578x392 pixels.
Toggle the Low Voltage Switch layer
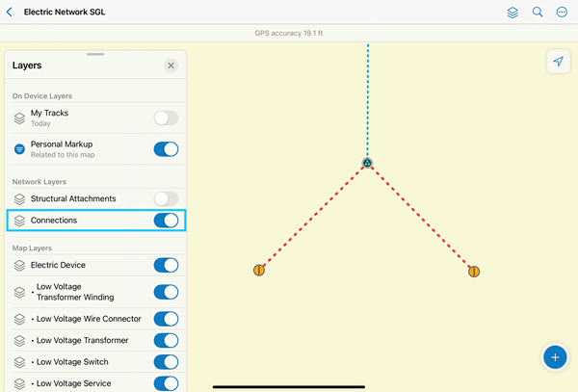click(x=166, y=362)
